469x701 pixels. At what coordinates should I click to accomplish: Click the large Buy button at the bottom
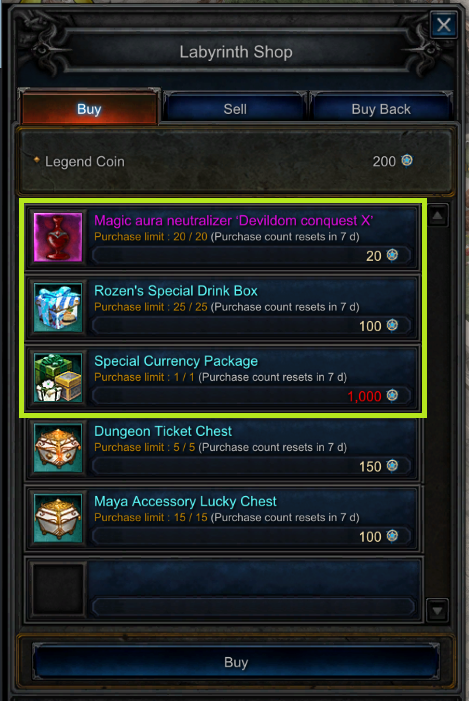236,662
